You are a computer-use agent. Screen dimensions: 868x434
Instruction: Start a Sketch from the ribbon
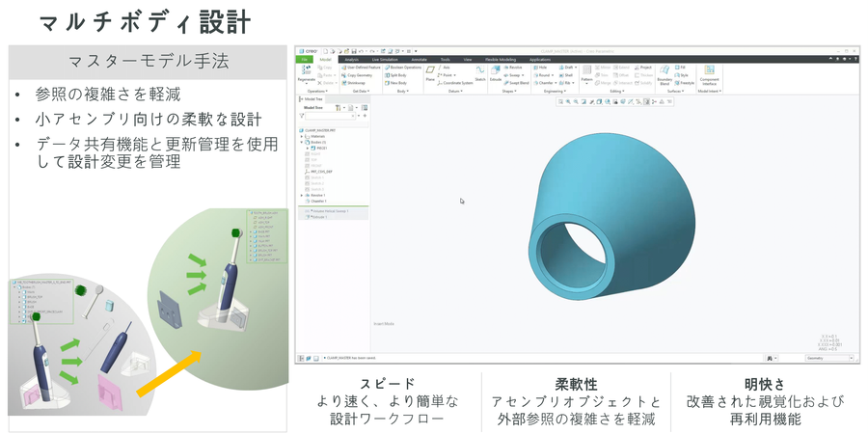479,72
